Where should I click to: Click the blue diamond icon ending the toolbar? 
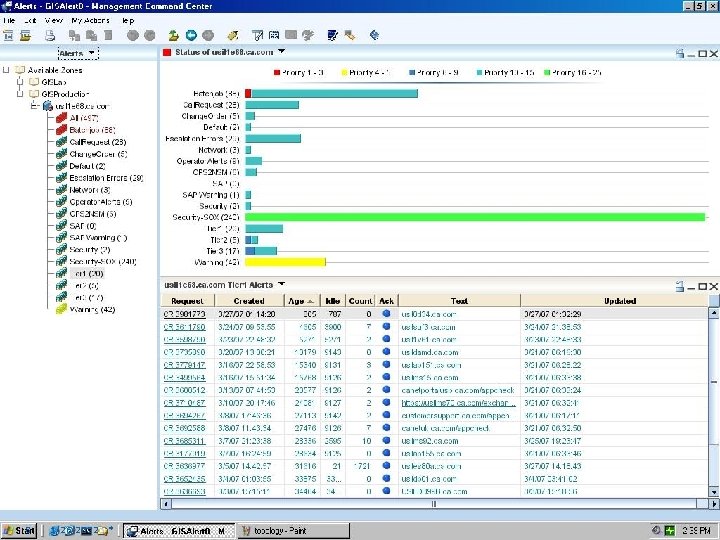[x=374, y=35]
